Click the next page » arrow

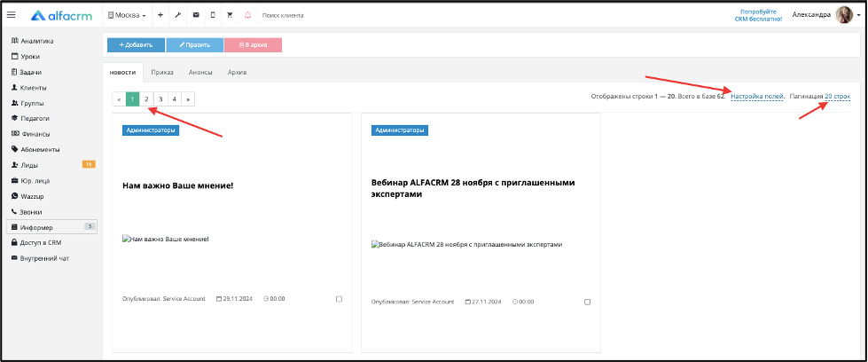[x=188, y=98]
